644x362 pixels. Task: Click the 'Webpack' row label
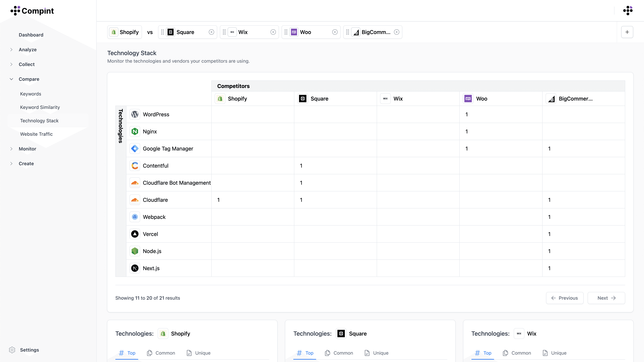[154, 217]
